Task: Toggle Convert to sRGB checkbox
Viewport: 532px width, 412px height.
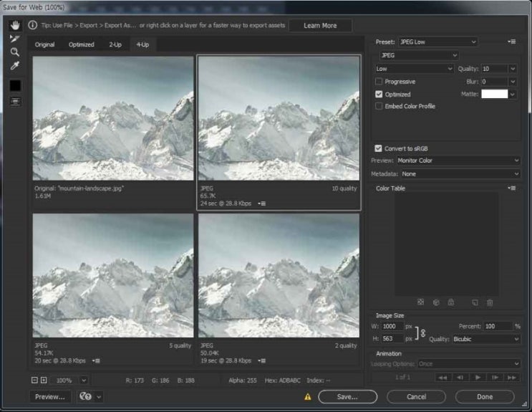Action: [x=379, y=148]
